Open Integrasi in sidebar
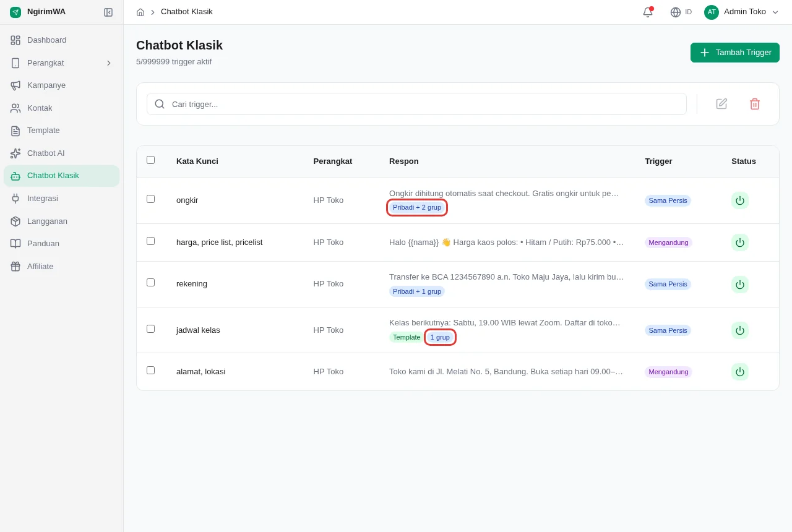The height and width of the screenshot is (532, 792). (62, 199)
